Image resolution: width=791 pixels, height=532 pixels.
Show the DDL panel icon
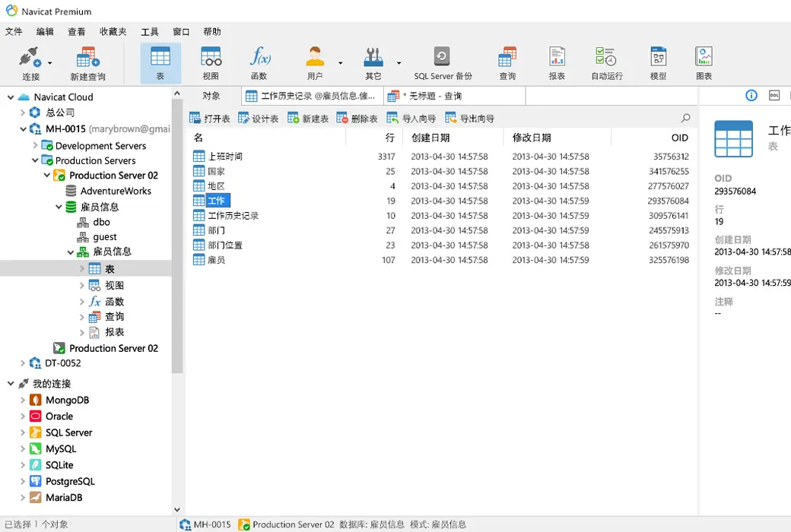click(774, 95)
